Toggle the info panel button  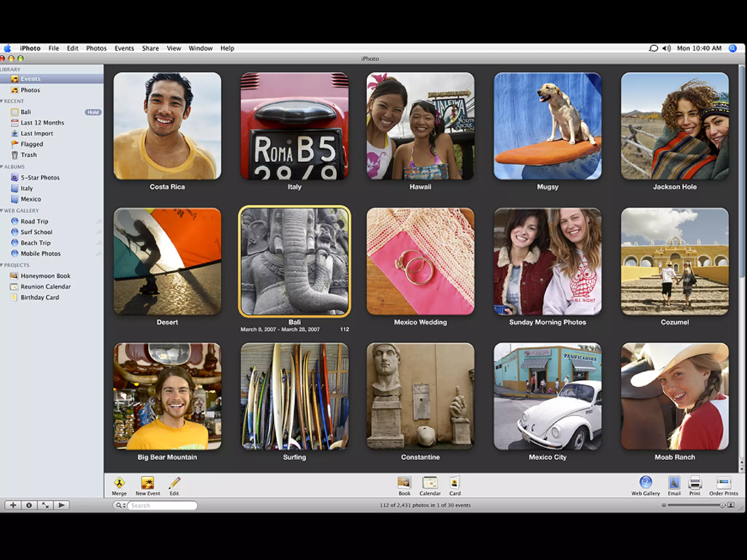tap(29, 505)
